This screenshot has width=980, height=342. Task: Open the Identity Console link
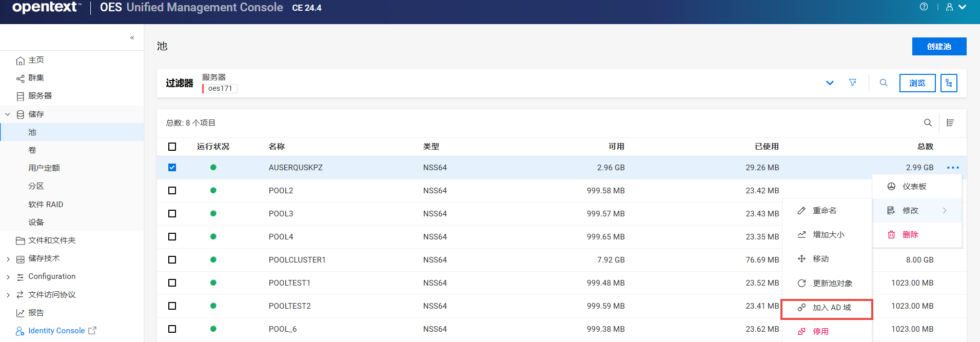tap(56, 331)
